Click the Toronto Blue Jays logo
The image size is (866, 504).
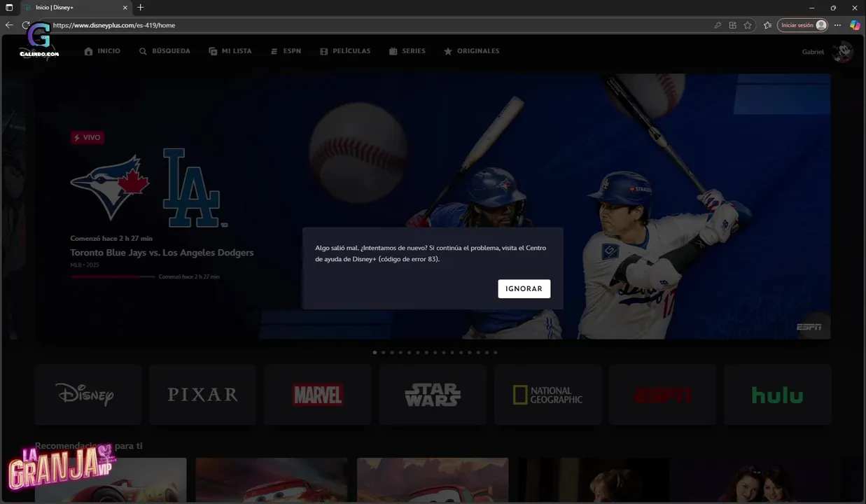[x=110, y=187]
